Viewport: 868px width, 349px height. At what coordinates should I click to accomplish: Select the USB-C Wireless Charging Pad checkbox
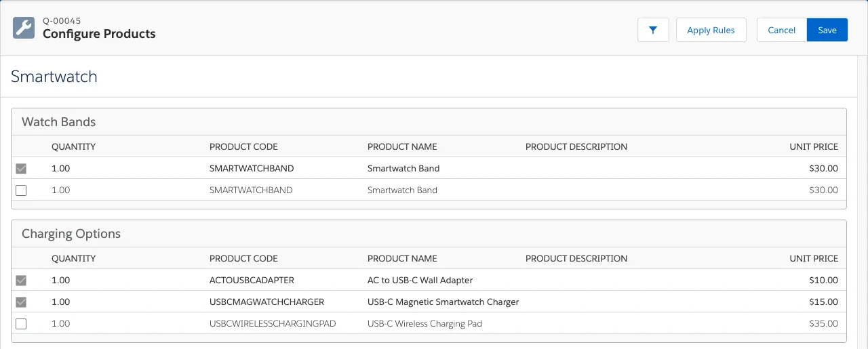pos(21,324)
